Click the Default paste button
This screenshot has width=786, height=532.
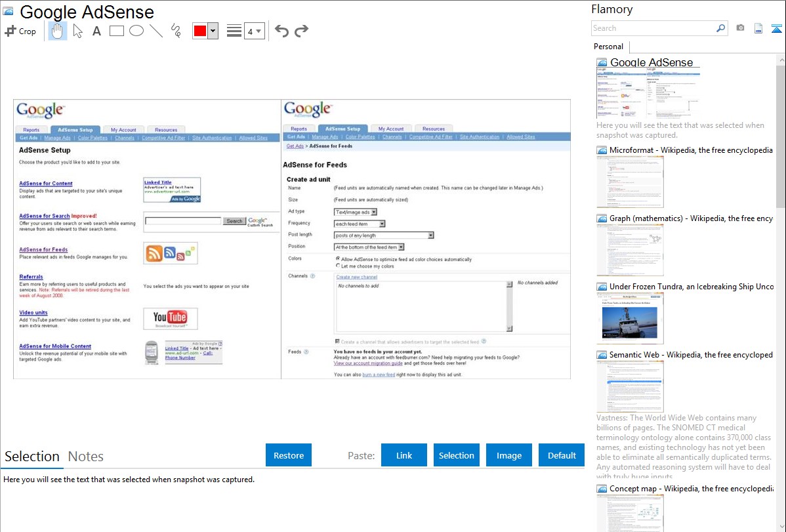562,455
